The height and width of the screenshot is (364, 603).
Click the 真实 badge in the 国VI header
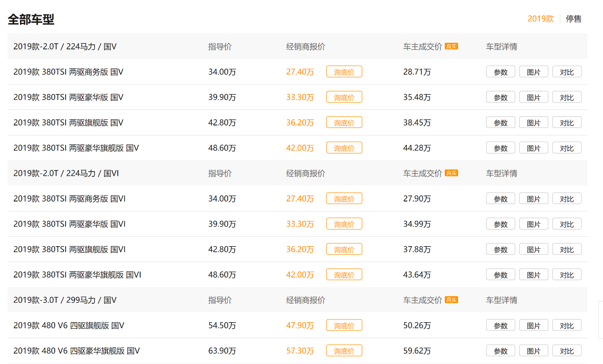pyautogui.click(x=451, y=173)
